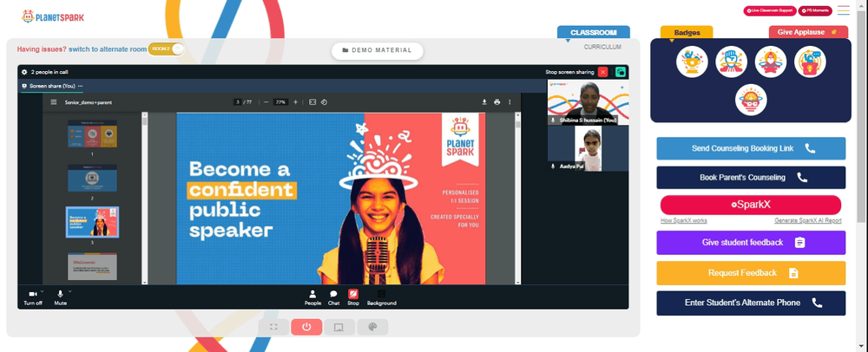
Task: Click Send Counseling Booking Link
Action: click(751, 148)
